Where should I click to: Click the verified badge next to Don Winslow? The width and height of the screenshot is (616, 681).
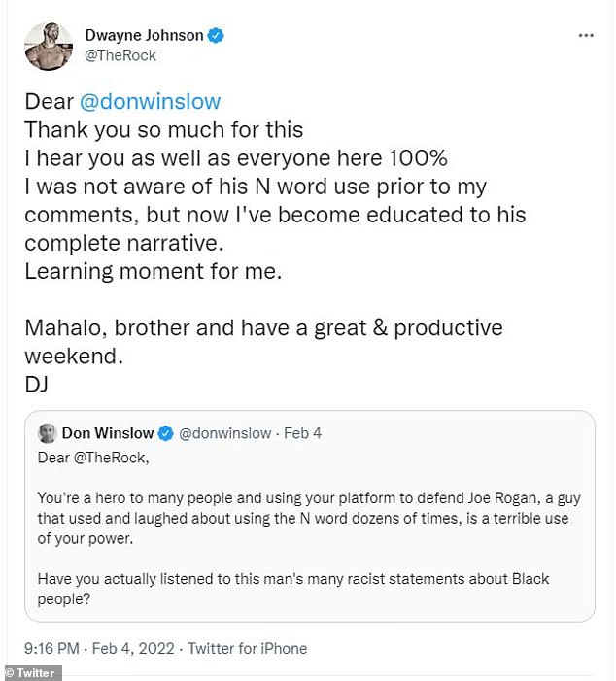[x=166, y=433]
